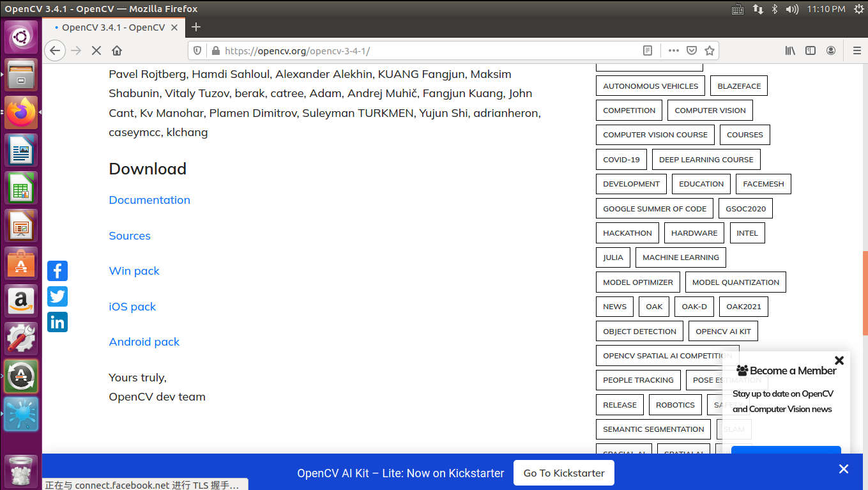Open the GOOGLE SUMMER OF CODE tag

pyautogui.click(x=655, y=209)
